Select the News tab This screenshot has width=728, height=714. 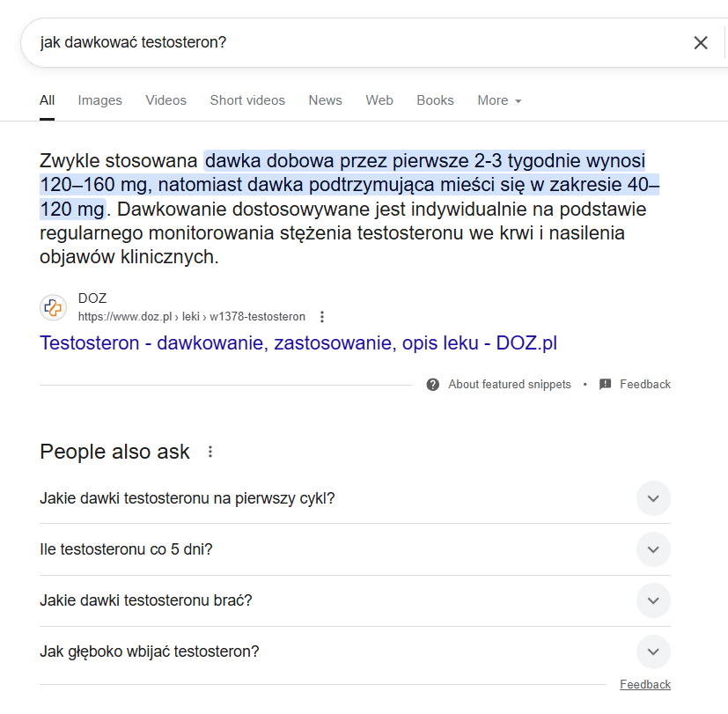click(x=325, y=100)
